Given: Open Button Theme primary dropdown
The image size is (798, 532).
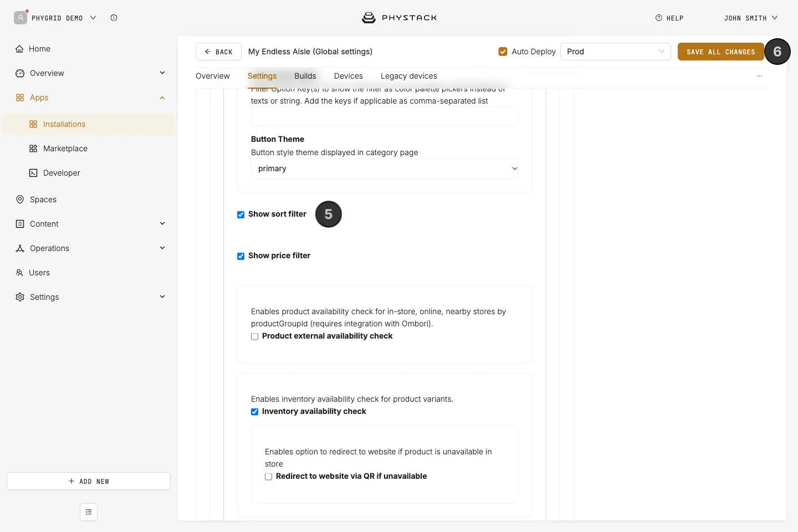Looking at the screenshot, I should click(x=385, y=168).
